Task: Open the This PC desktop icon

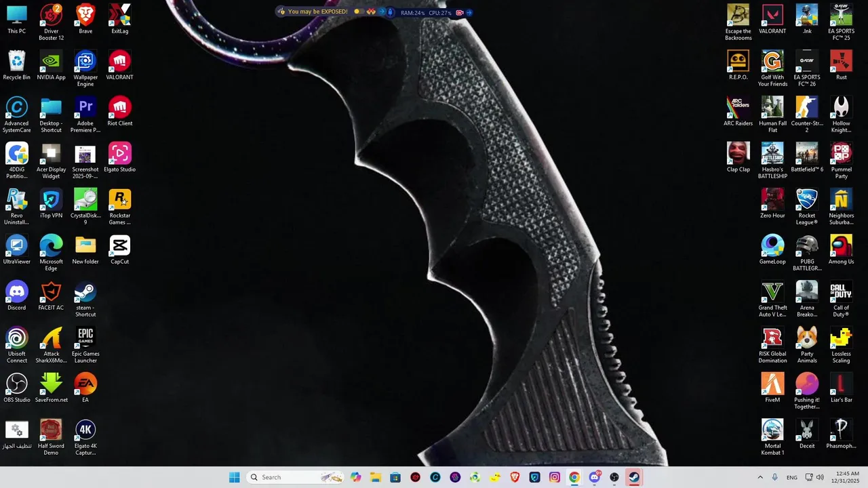Action: (17, 20)
